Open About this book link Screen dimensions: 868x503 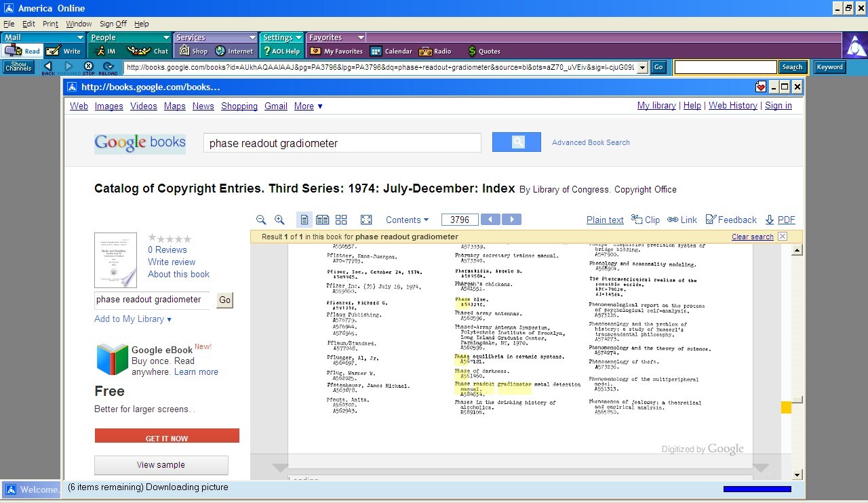178,275
